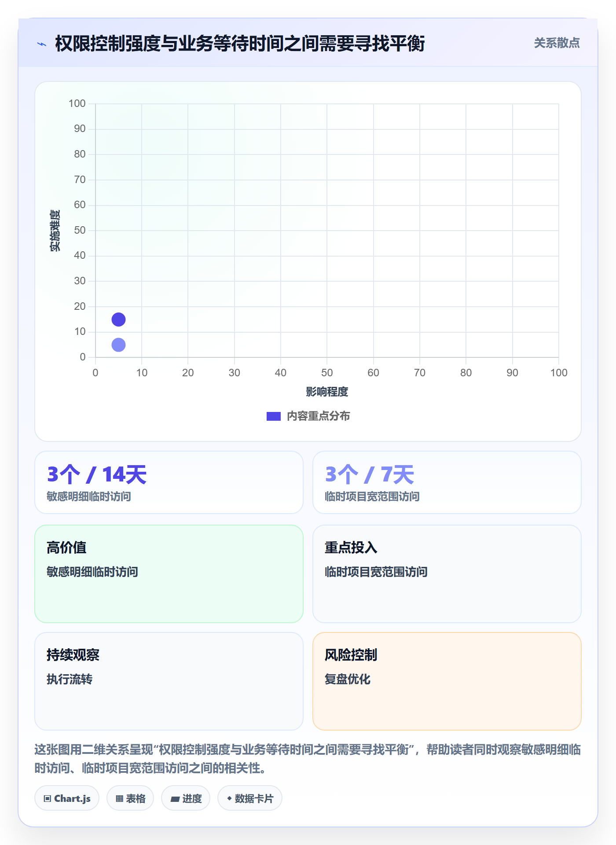The height and width of the screenshot is (845, 616).
Task: Click 临时项目宽范围访问 under 3个 / 7天
Action: [x=372, y=496]
